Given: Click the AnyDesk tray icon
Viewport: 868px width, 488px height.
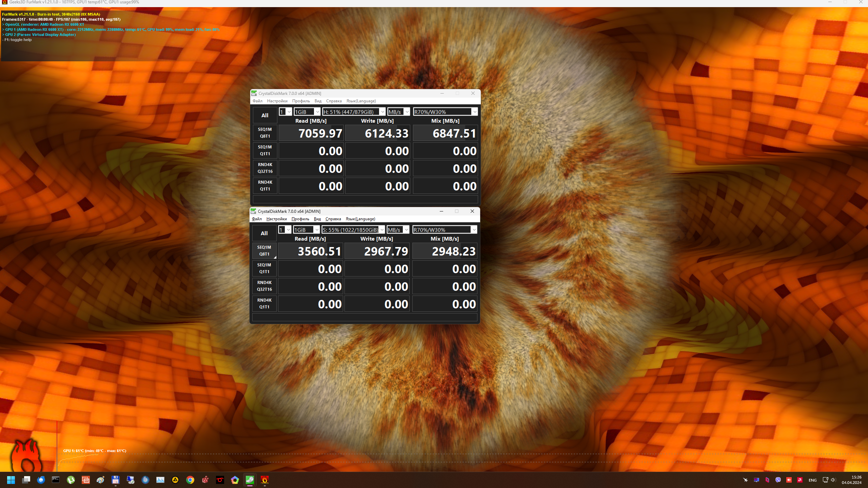Looking at the screenshot, I should [789, 480].
